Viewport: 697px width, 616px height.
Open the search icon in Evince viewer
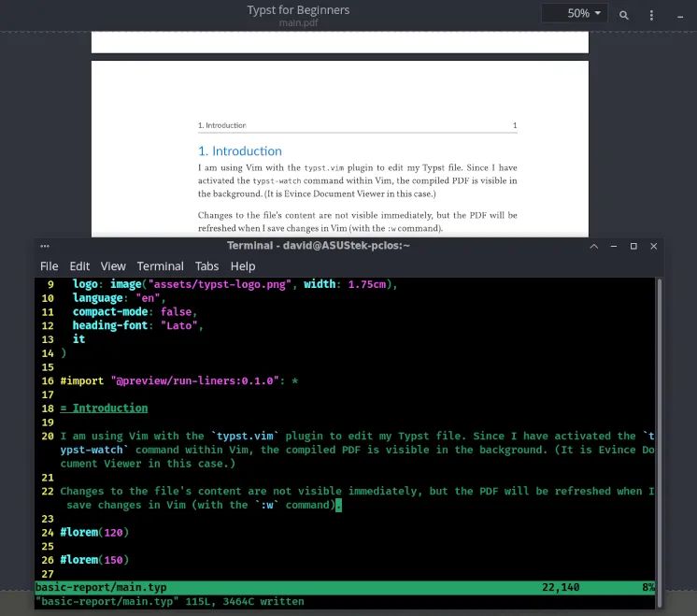click(623, 15)
